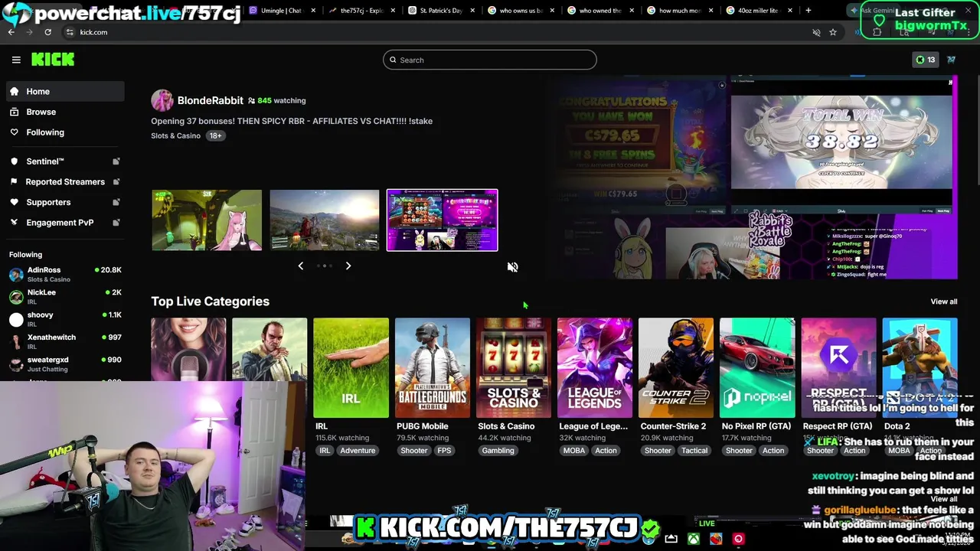Click the external-link icon beside Supporters
The width and height of the screenshot is (980, 551).
click(116, 202)
